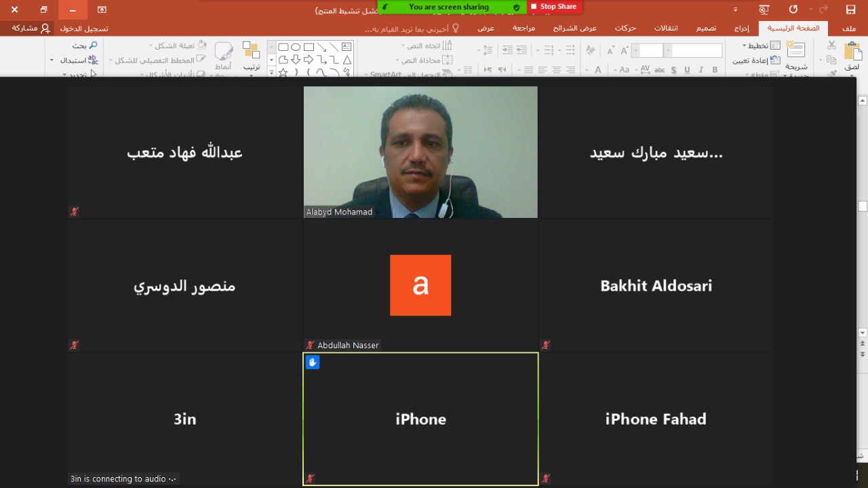Click Alabyd Mohamad's video tile
Screen dimensions: 868x488
click(420, 151)
